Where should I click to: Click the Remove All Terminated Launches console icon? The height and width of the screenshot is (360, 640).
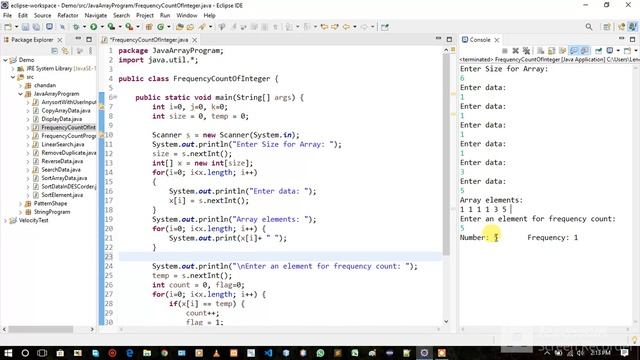[x=526, y=51]
